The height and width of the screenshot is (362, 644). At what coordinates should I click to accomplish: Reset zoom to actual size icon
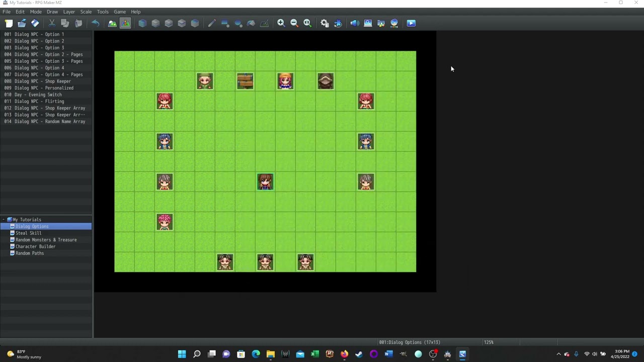307,23
